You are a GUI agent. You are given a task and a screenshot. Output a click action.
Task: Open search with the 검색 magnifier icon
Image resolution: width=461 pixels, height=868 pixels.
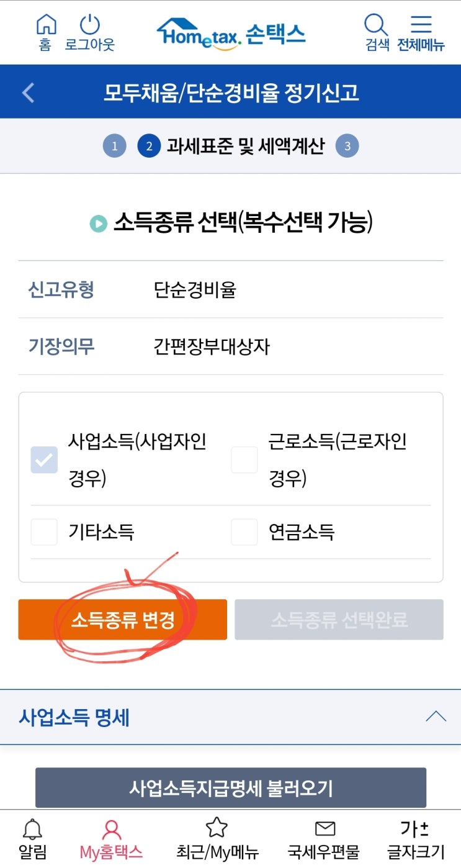(x=375, y=25)
